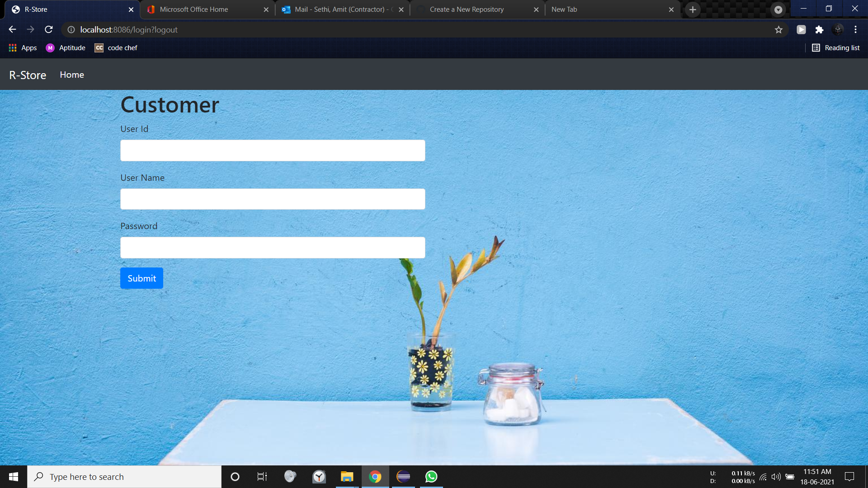Bookmark this page with star icon
This screenshot has width=868, height=488.
[x=778, y=29]
